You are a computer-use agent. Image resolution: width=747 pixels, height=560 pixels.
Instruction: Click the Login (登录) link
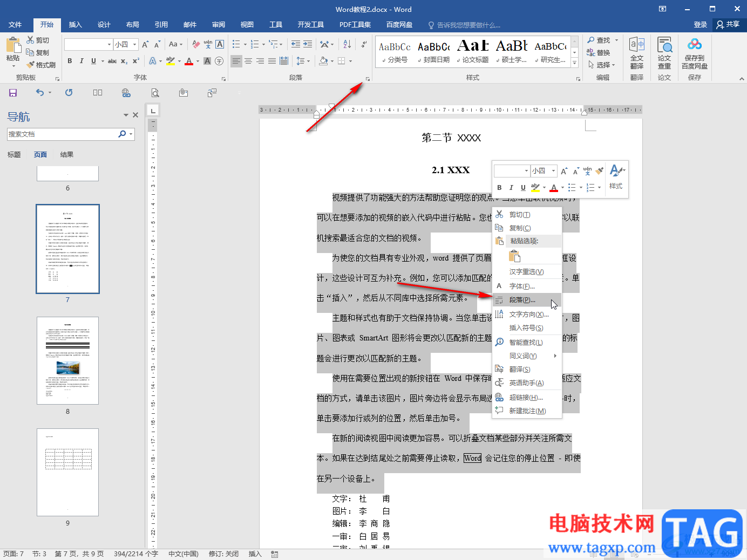[700, 25]
